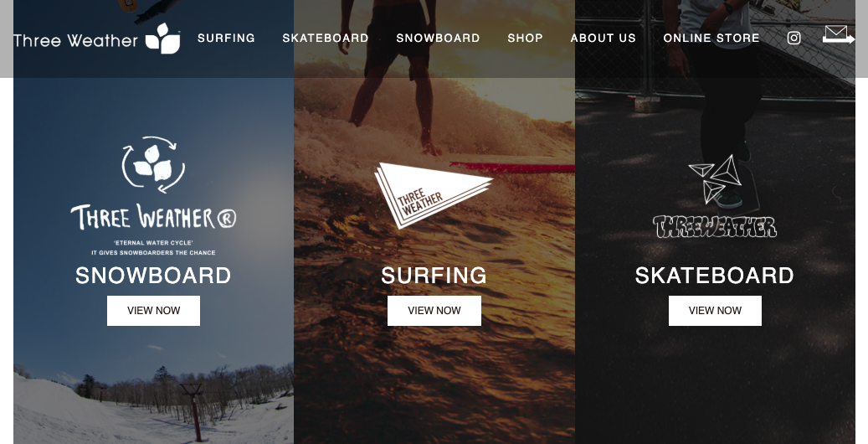Screen dimensions: 868x444
Task: Open the SHOP navigation item
Action: point(525,39)
